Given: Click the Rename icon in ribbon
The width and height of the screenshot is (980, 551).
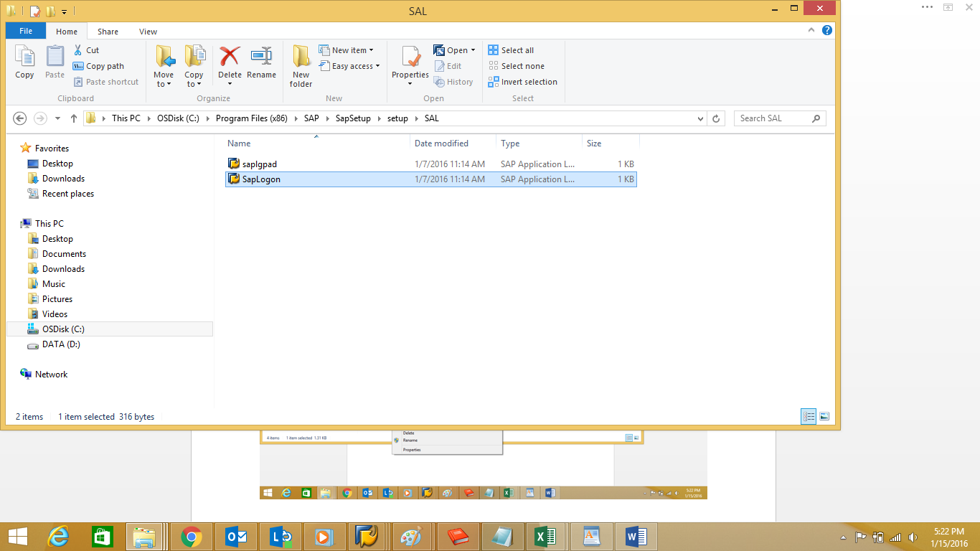Looking at the screenshot, I should pos(261,57).
